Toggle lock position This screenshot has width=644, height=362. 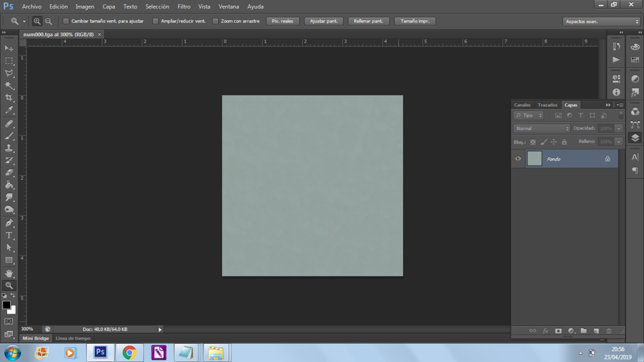(x=554, y=142)
